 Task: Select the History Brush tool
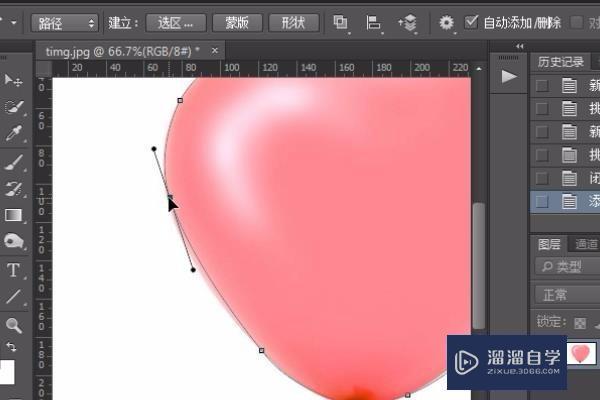[x=14, y=189]
